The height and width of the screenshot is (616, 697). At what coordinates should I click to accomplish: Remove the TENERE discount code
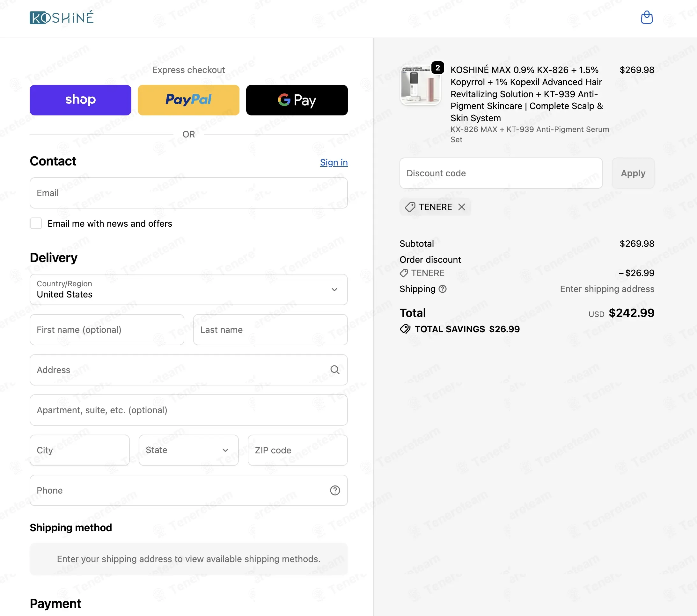[x=461, y=207]
